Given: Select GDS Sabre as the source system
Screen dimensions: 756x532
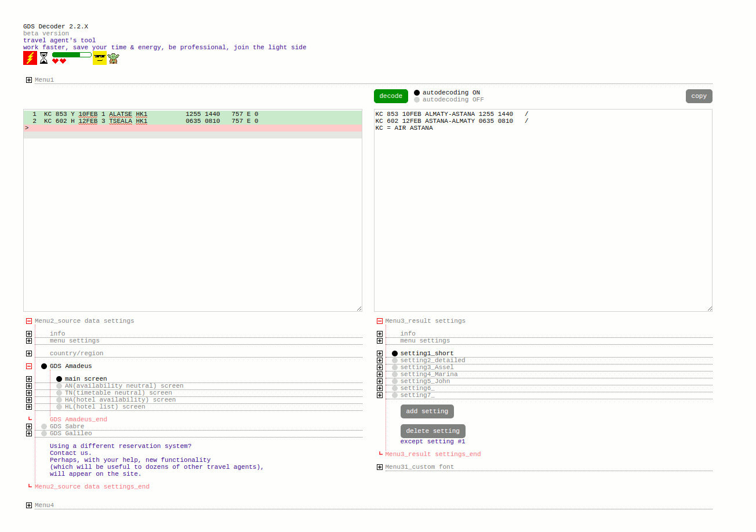Looking at the screenshot, I should [x=43, y=426].
